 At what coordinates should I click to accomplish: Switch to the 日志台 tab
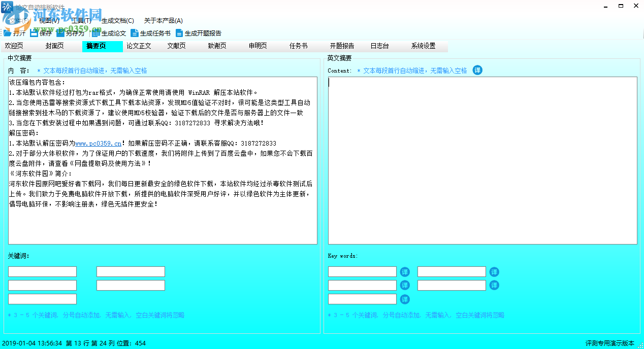[x=387, y=46]
